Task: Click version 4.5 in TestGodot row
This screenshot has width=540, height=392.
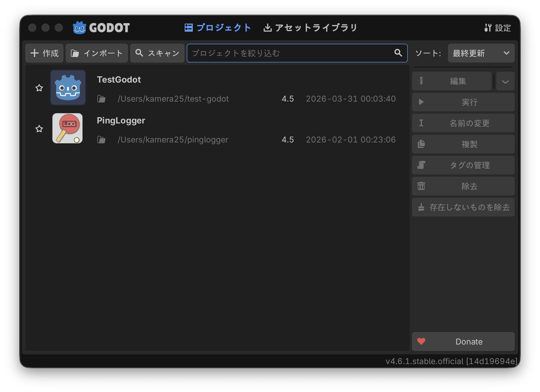Action: click(x=288, y=99)
